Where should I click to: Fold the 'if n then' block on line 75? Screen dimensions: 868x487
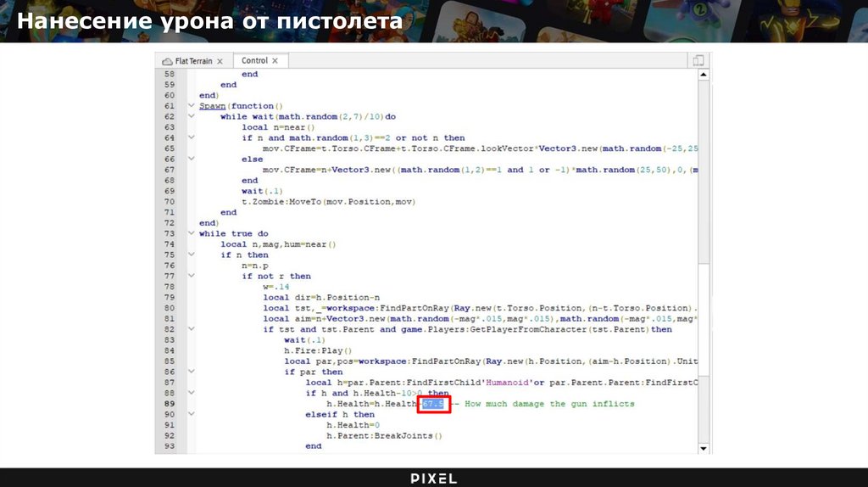pos(191,255)
